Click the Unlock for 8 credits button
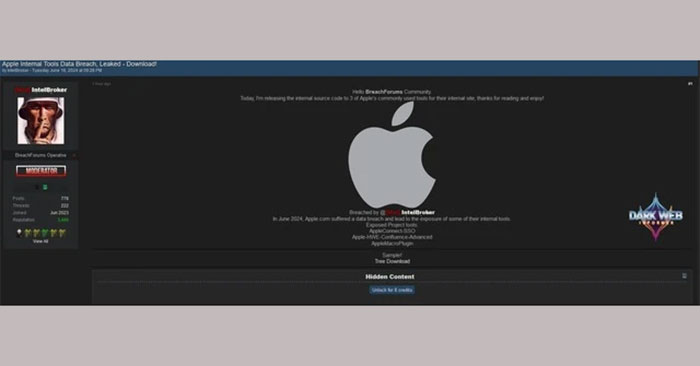This screenshot has width=700, height=366. pyautogui.click(x=392, y=290)
